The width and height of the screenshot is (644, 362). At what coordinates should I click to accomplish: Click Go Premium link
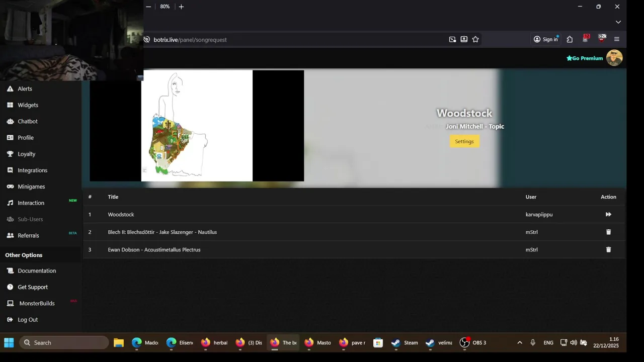tap(585, 58)
